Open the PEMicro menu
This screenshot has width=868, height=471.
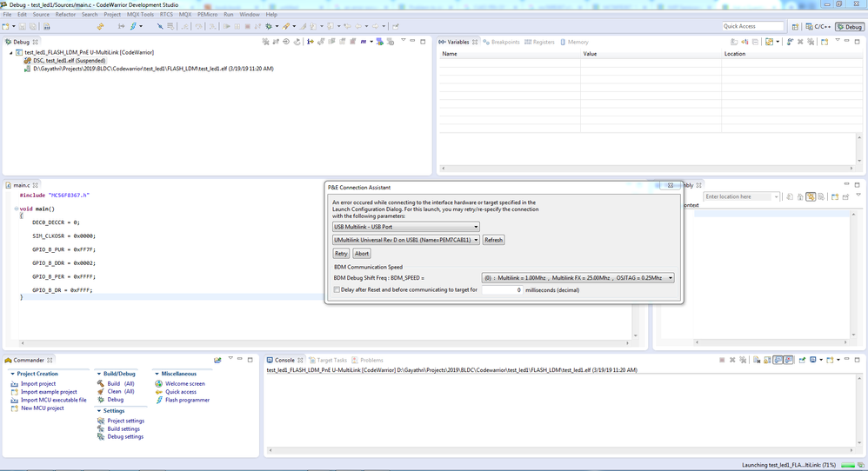tap(208, 15)
